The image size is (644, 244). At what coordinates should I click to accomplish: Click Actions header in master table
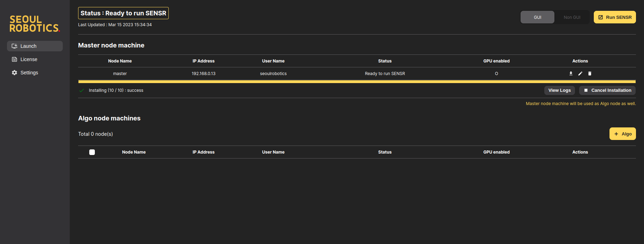point(580,61)
